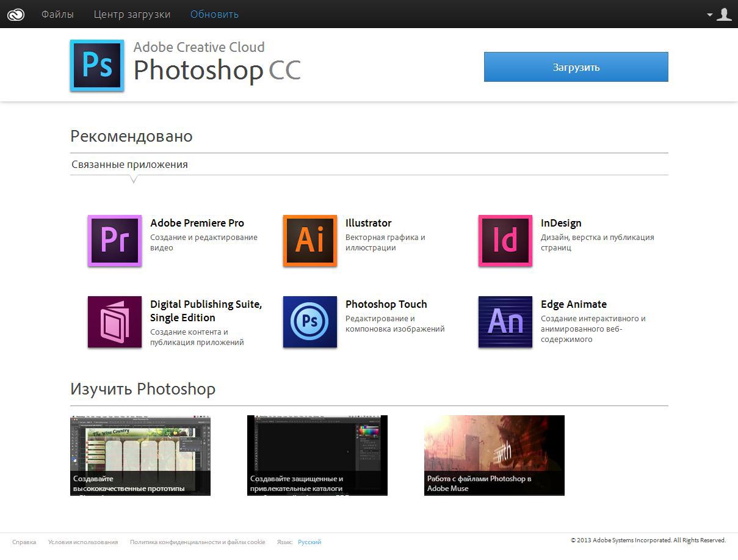Open the Adobe Muse tutorial thumbnail
This screenshot has width=738, height=560.
coord(494,456)
